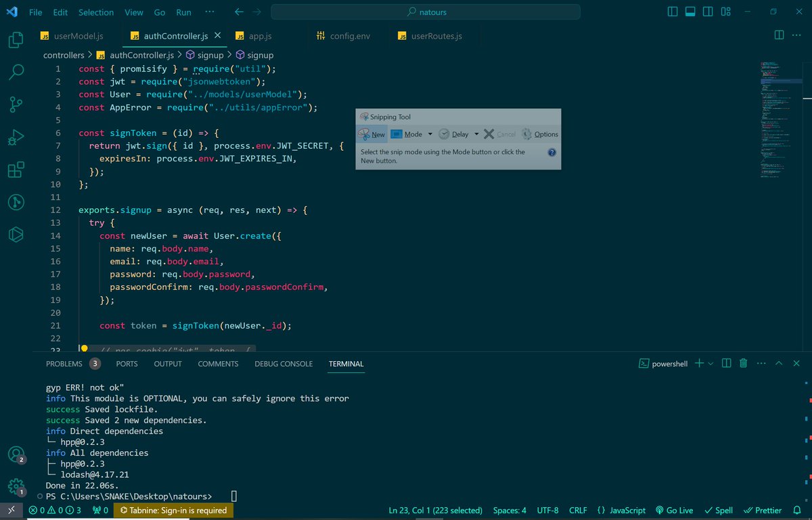Click the lightbulb code action on line 23
812x520 pixels.
(84, 349)
